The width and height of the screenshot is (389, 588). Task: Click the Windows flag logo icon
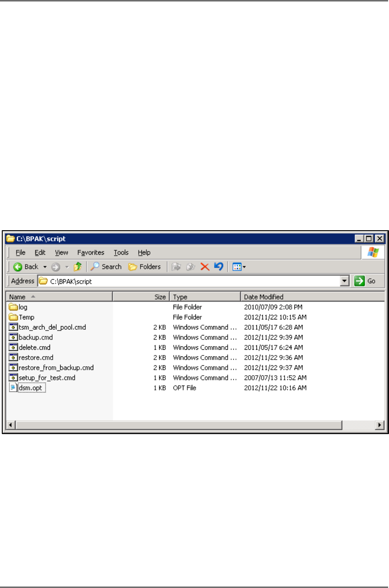(x=372, y=253)
